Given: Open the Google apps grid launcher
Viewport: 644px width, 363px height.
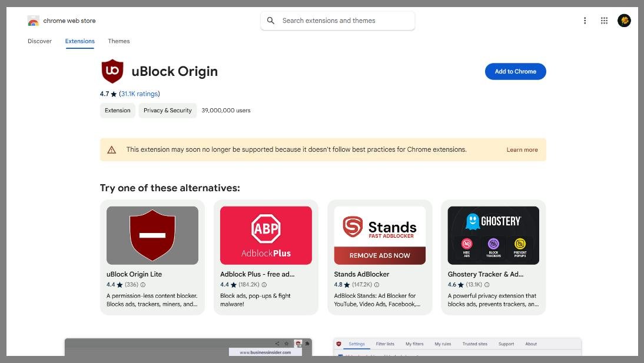Looking at the screenshot, I should 604,21.
